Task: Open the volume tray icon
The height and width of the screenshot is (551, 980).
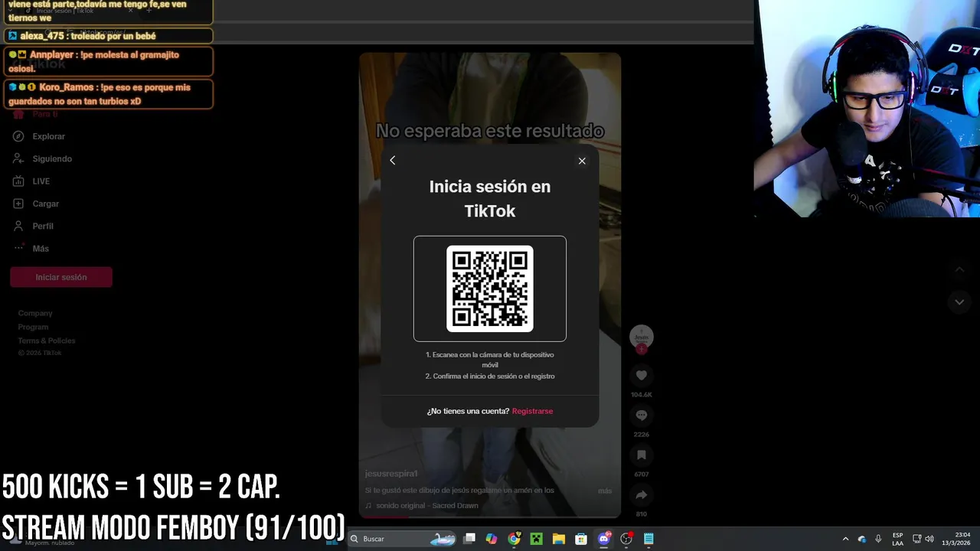Action: [929, 539]
